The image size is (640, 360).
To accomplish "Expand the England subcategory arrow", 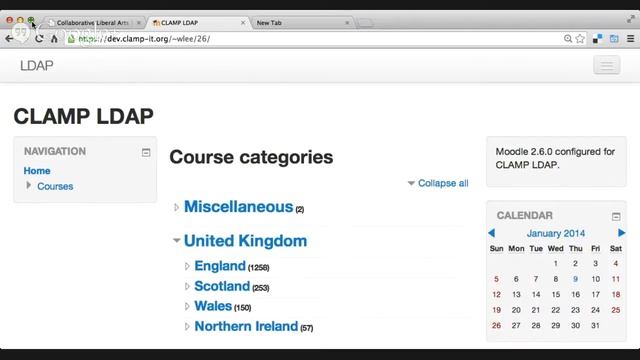I will [187, 266].
